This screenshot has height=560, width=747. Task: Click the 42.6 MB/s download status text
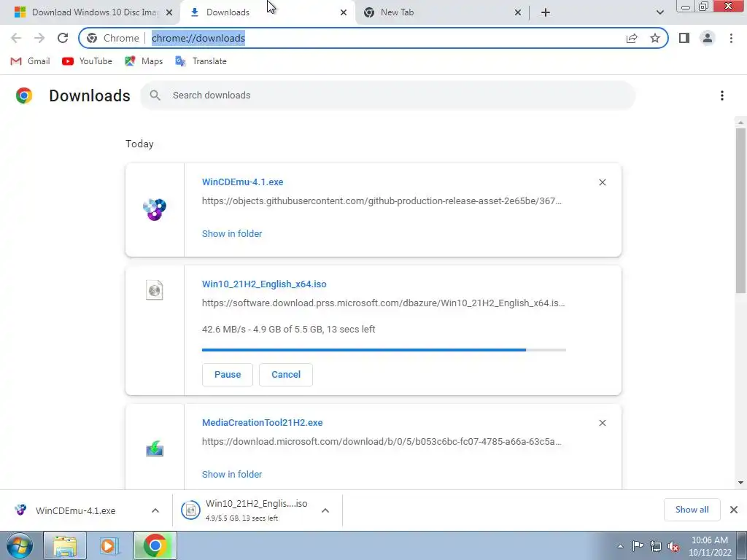tap(289, 330)
